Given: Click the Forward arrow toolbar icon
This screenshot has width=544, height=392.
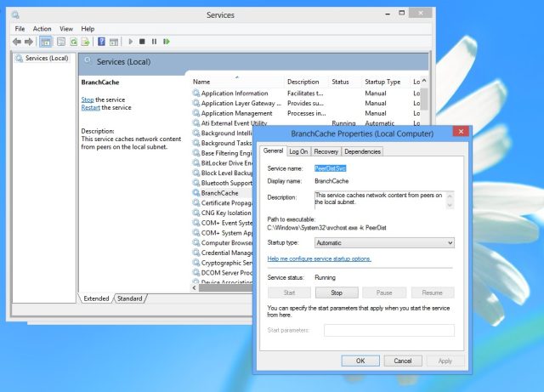Looking at the screenshot, I should coord(29,42).
